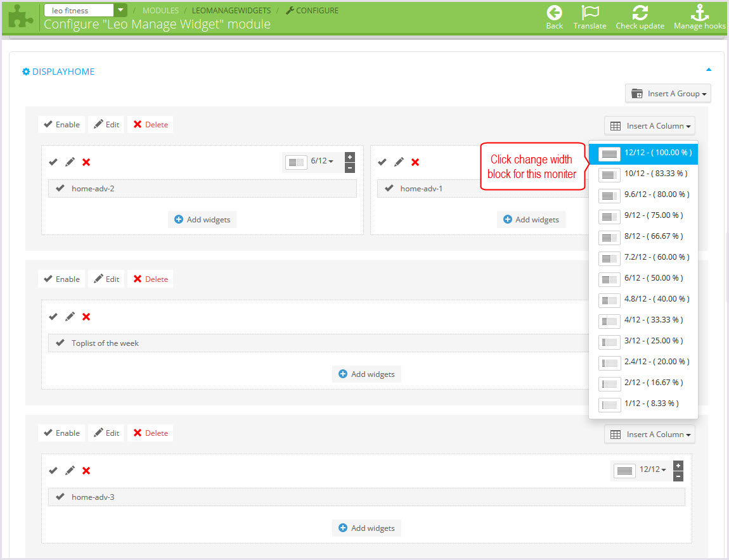
Task: Toggle checkmark of Toplist column
Action: coord(53,317)
